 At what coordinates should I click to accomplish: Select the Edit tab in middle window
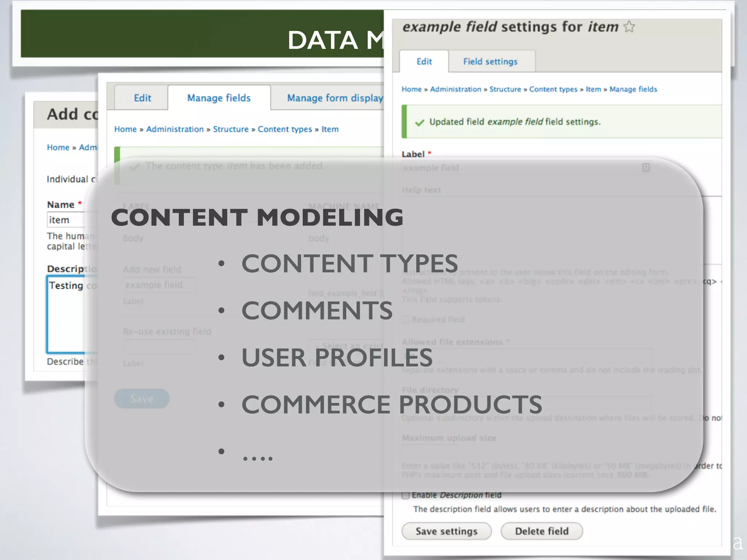click(142, 98)
